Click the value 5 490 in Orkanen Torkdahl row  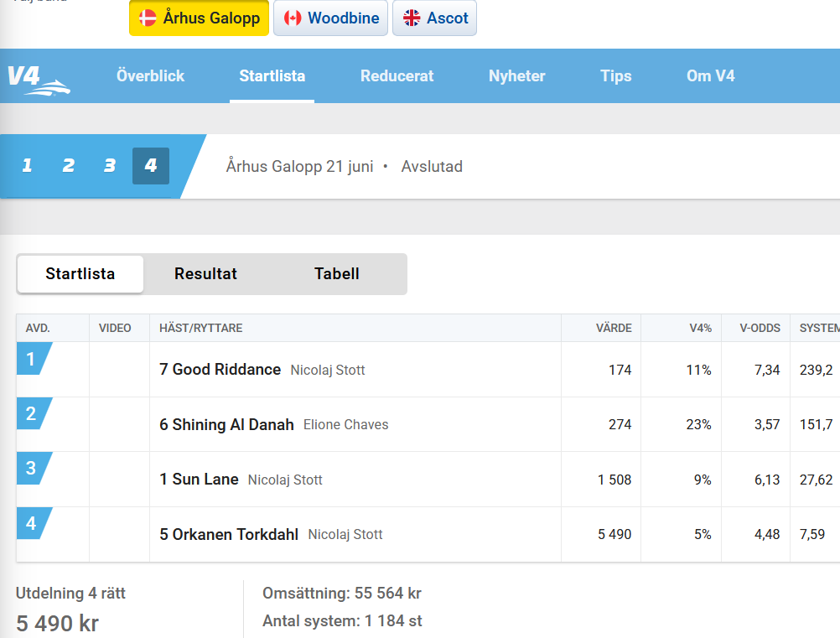tap(614, 535)
